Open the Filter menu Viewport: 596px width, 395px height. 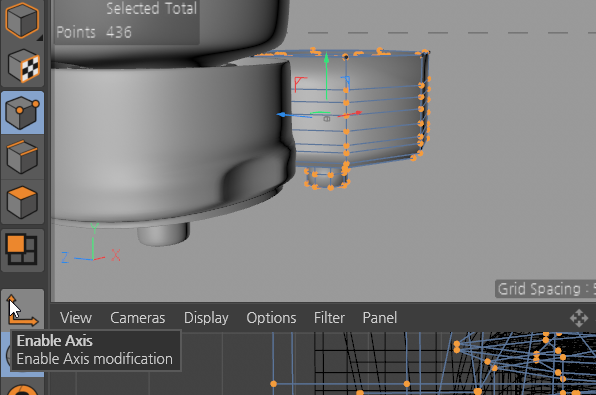pos(329,318)
